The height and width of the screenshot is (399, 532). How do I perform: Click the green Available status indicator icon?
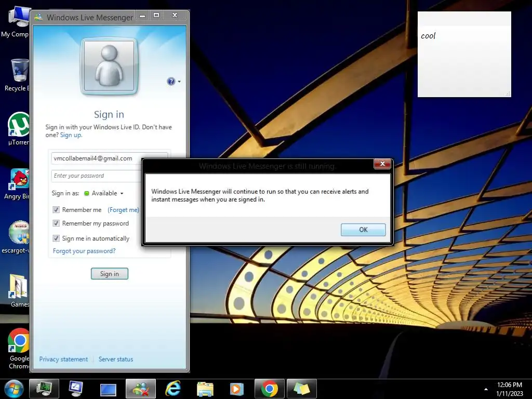click(87, 193)
